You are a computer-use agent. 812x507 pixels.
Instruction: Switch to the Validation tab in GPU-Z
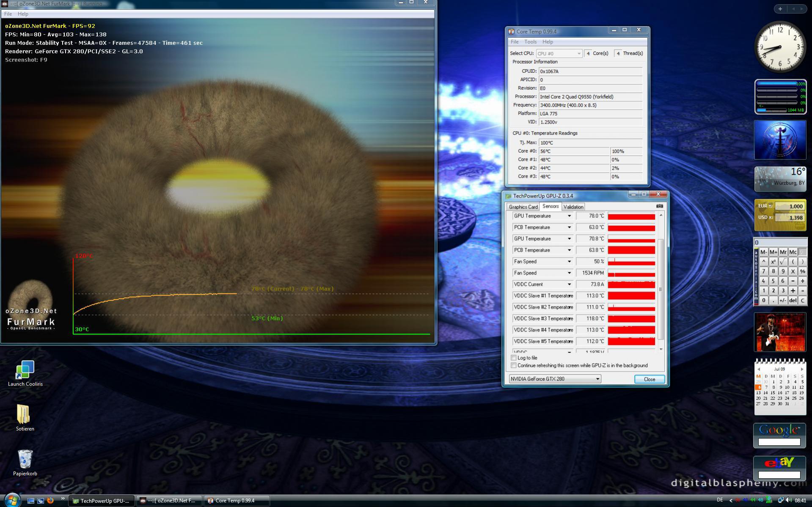click(573, 207)
